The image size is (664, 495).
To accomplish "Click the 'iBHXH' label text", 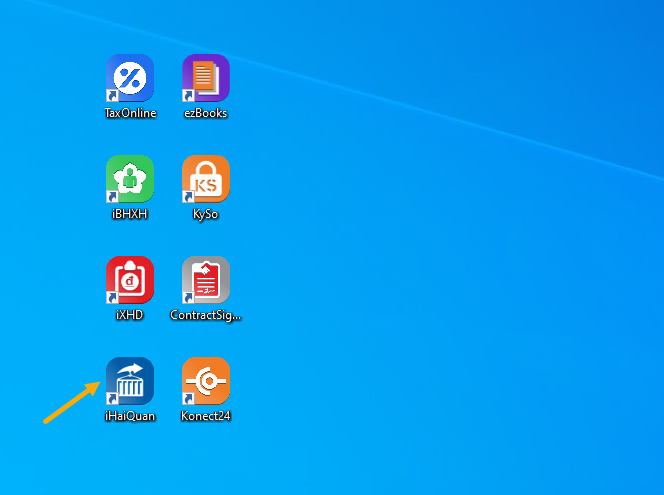I will click(x=130, y=214).
